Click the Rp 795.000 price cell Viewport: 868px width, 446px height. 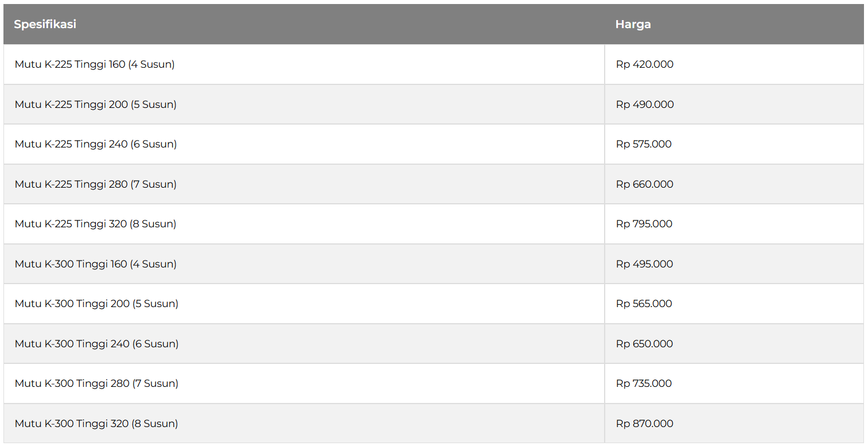point(734,224)
